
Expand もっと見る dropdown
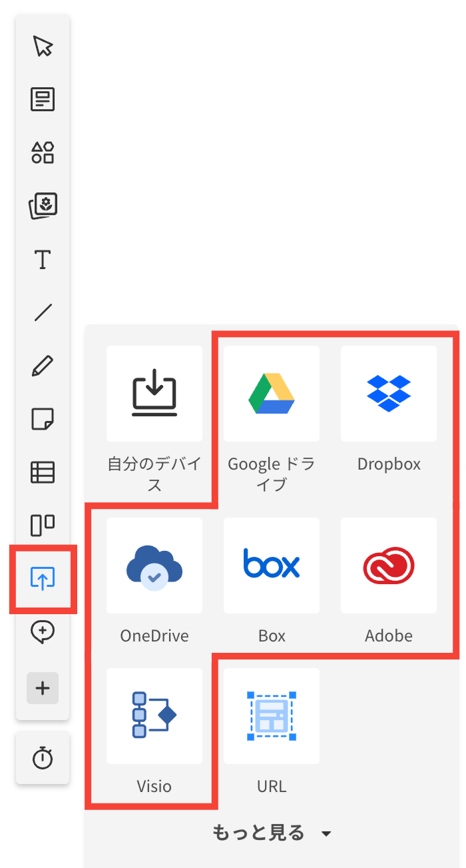[272, 833]
